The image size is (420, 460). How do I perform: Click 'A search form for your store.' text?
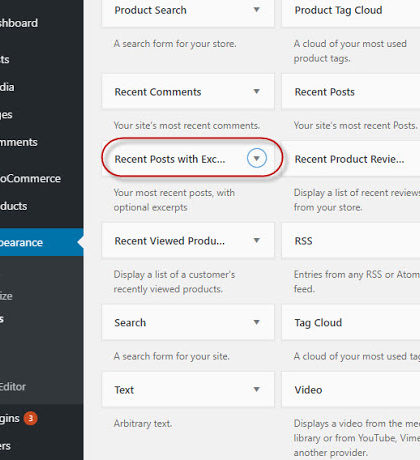pos(175,44)
